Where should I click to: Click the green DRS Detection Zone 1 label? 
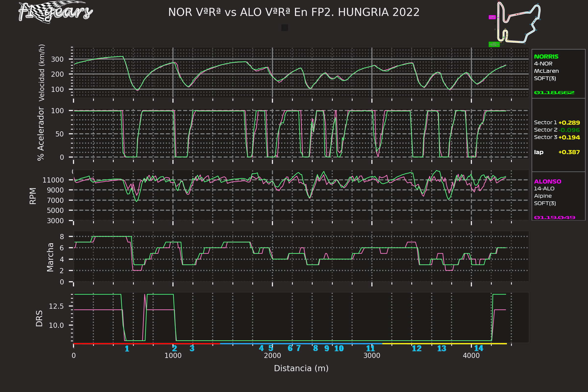[494, 45]
